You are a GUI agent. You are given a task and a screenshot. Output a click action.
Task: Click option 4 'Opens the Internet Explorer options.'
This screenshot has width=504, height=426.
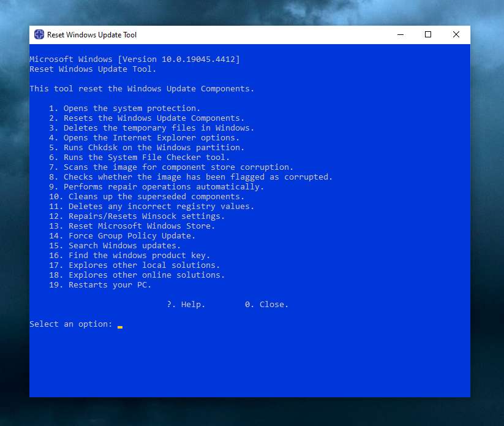tap(145, 138)
